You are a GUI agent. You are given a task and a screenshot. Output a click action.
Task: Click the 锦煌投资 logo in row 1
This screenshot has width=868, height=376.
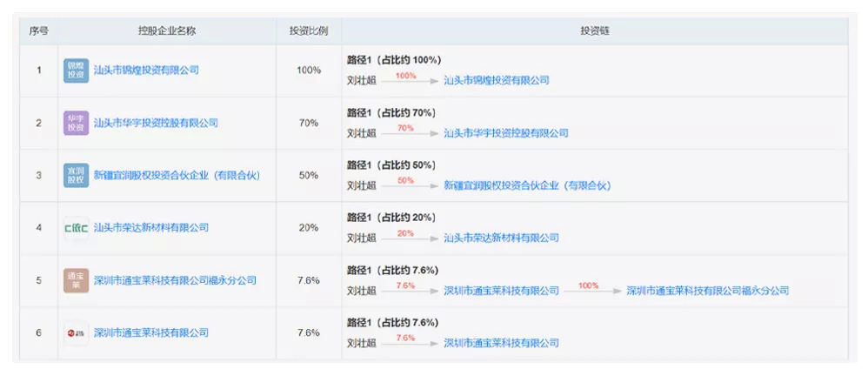pyautogui.click(x=77, y=70)
